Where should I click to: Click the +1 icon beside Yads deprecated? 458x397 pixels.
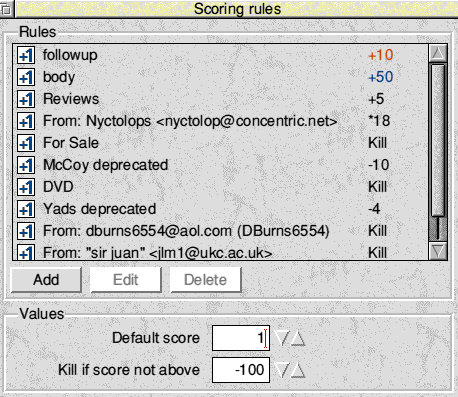pos(26,209)
